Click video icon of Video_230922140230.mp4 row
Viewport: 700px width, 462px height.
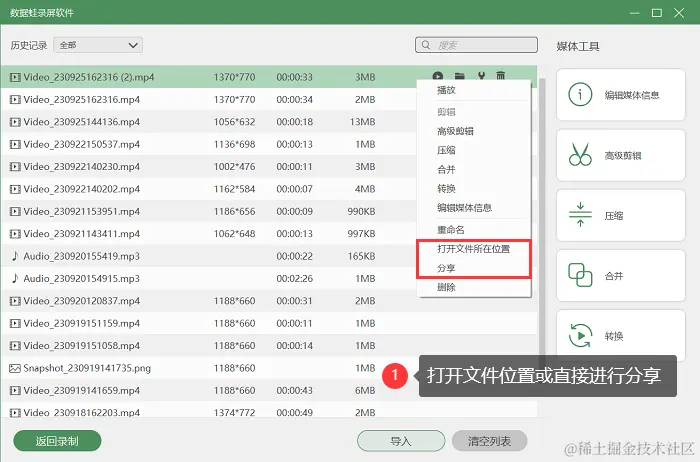(x=15, y=166)
